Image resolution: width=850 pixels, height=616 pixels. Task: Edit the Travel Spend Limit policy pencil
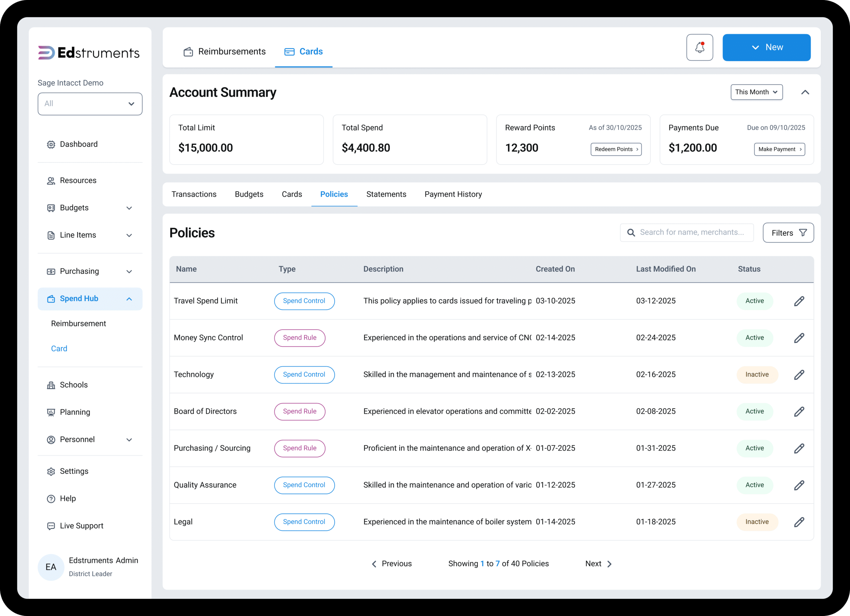[799, 301]
